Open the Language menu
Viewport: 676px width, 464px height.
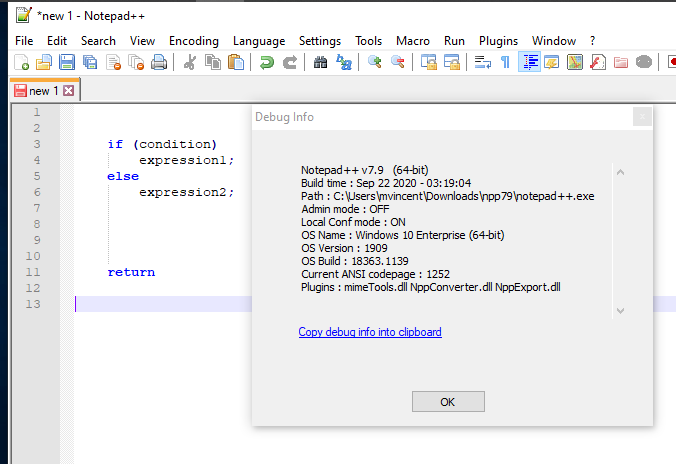click(258, 40)
